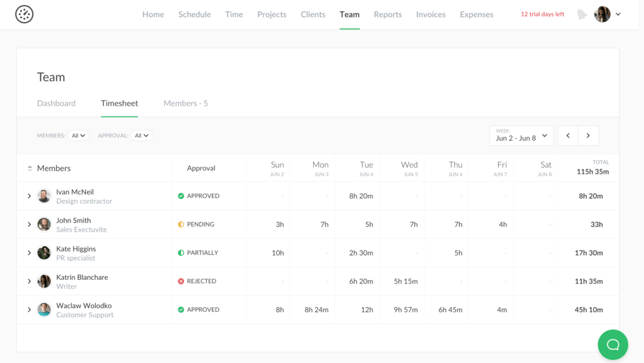The image size is (644, 363).
Task: Open John Smith's name link
Action: 74,220
